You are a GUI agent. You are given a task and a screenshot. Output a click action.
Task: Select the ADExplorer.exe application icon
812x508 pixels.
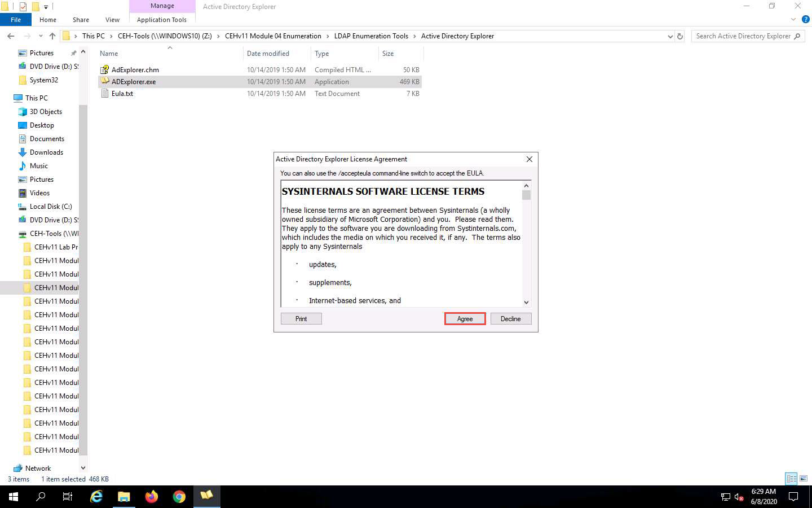point(104,81)
